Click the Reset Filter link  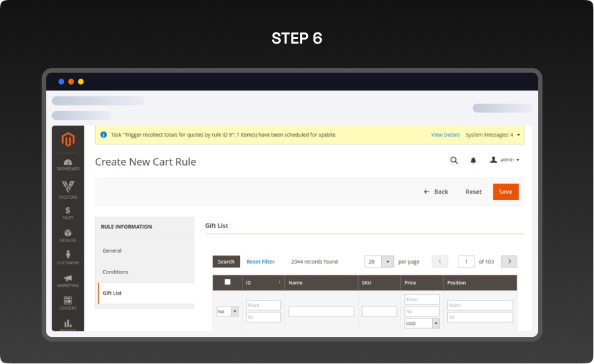(260, 262)
